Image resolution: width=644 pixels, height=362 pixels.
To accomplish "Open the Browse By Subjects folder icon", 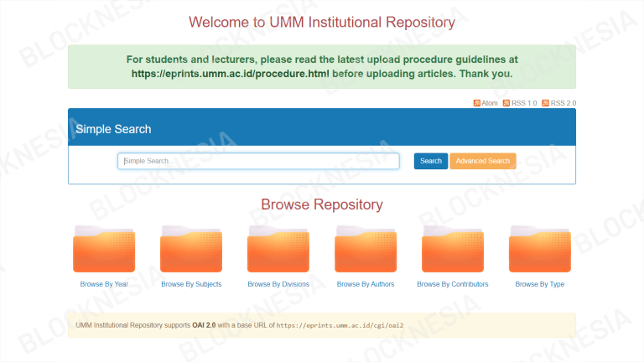I will coord(191,249).
